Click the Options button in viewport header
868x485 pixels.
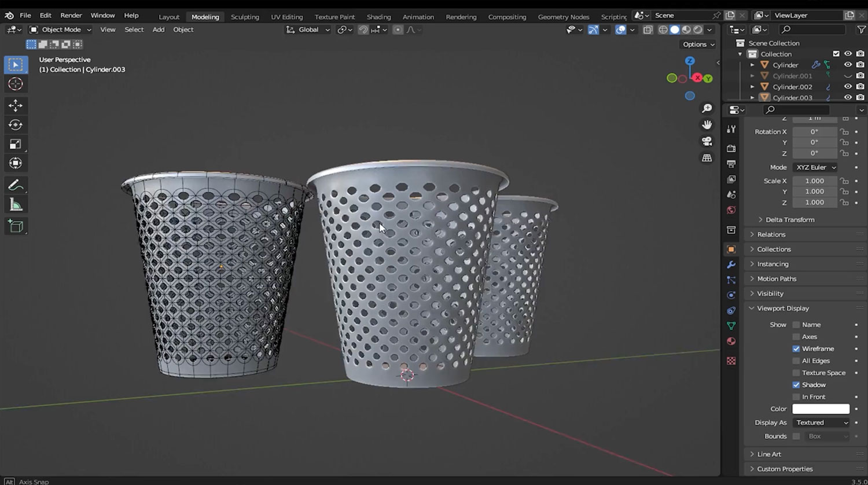pyautogui.click(x=697, y=44)
